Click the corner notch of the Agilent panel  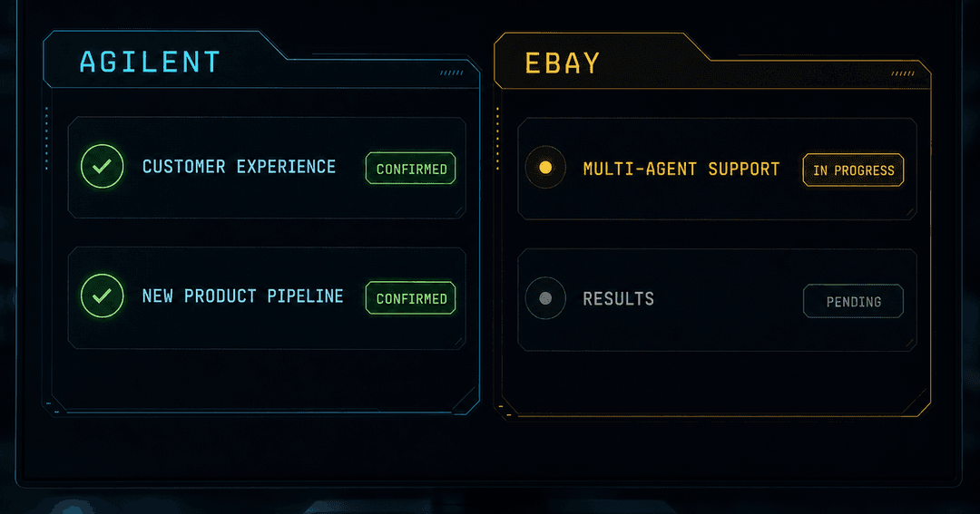coord(465,401)
